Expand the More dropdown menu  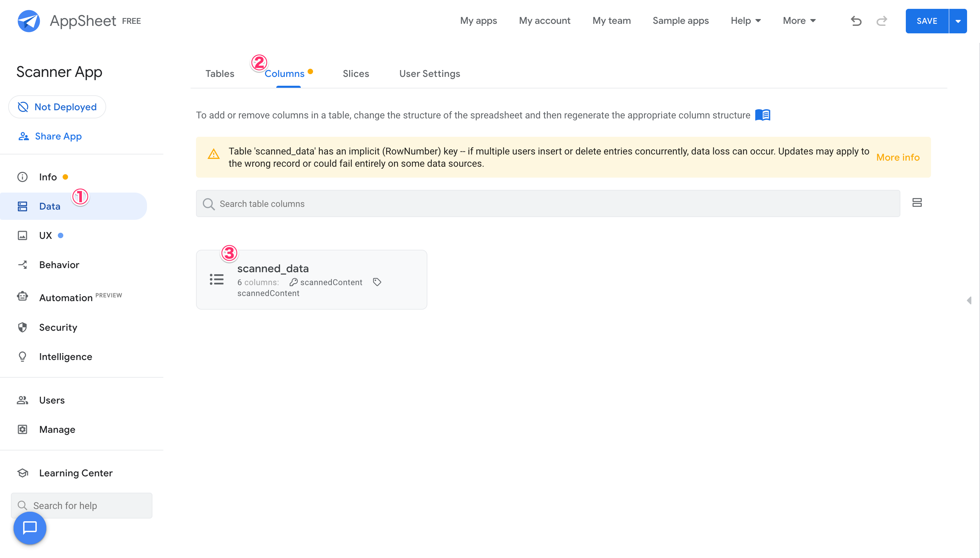tap(799, 21)
